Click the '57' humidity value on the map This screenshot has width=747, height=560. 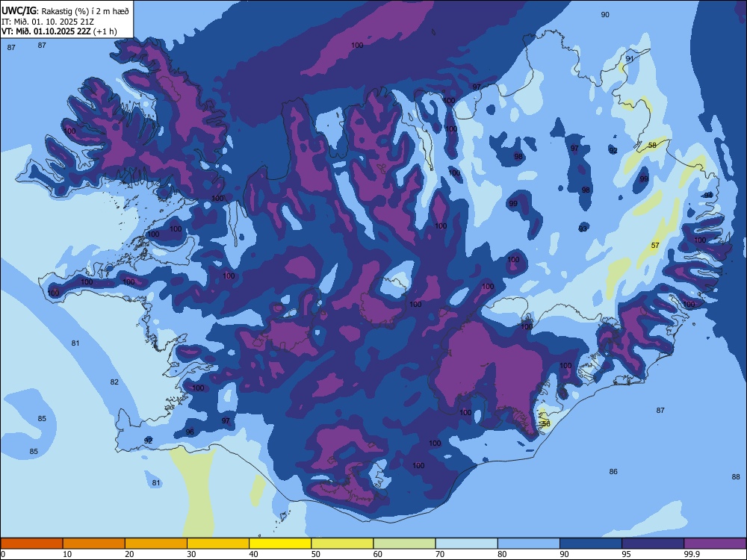click(655, 245)
